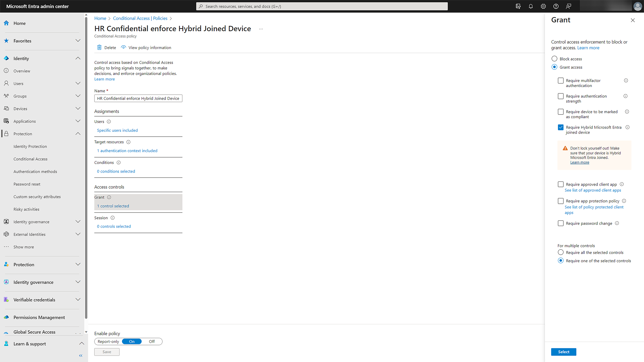
Task: Show info for Require authentication strength
Action: pos(625,96)
